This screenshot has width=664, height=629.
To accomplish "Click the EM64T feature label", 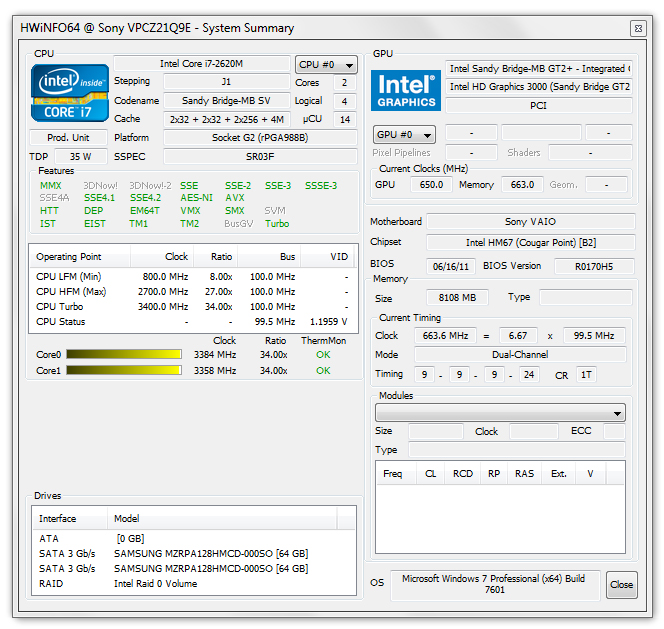I will pos(145,211).
